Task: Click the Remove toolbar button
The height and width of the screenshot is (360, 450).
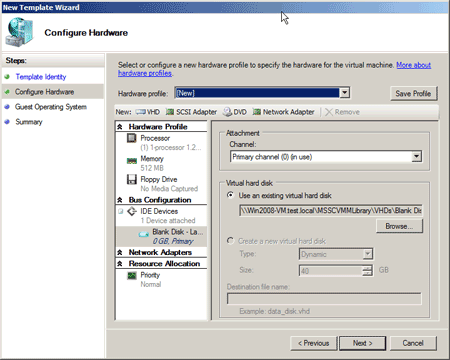Action: (x=342, y=112)
